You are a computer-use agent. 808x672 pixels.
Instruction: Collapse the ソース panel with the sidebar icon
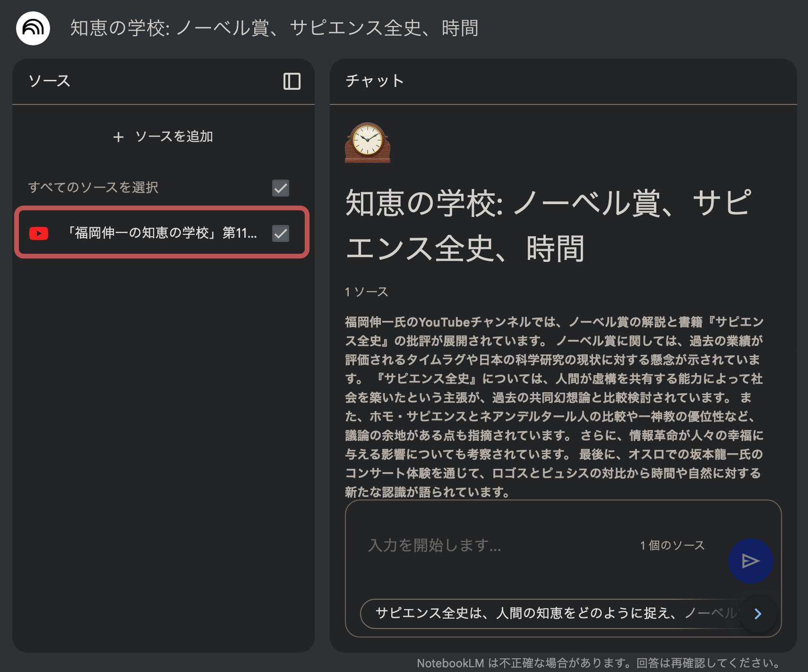click(x=292, y=81)
